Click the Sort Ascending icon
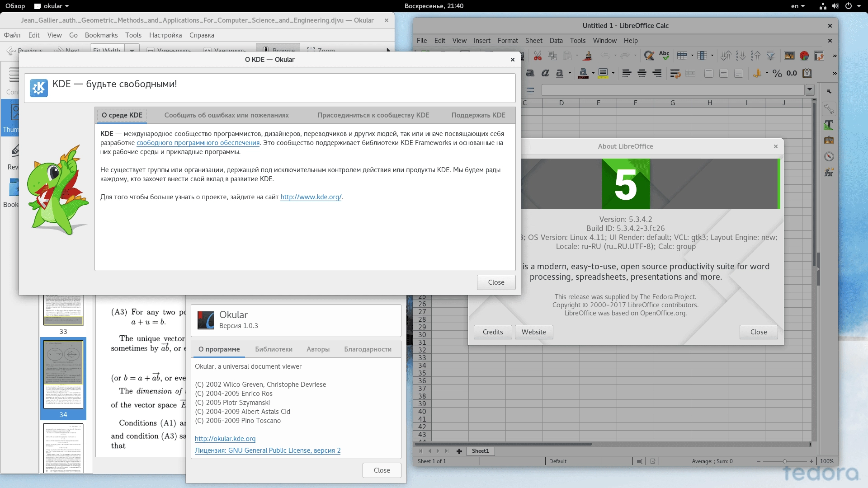The width and height of the screenshot is (868, 488). point(741,56)
